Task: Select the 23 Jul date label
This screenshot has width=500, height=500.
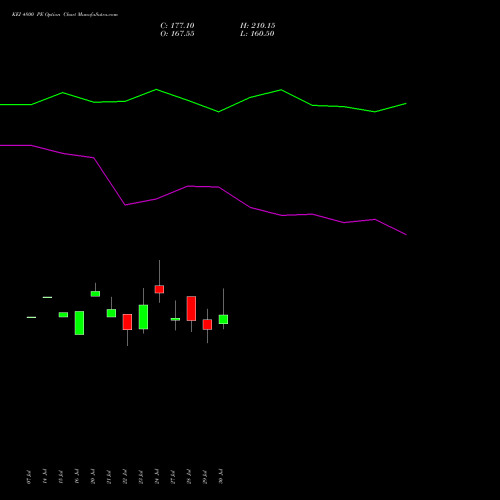Action: click(141, 477)
